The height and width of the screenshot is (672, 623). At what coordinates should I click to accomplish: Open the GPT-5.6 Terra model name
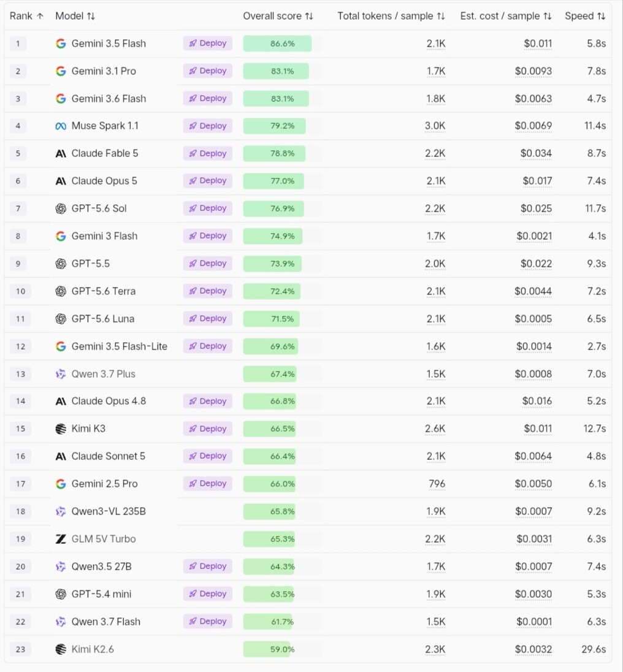tap(103, 291)
